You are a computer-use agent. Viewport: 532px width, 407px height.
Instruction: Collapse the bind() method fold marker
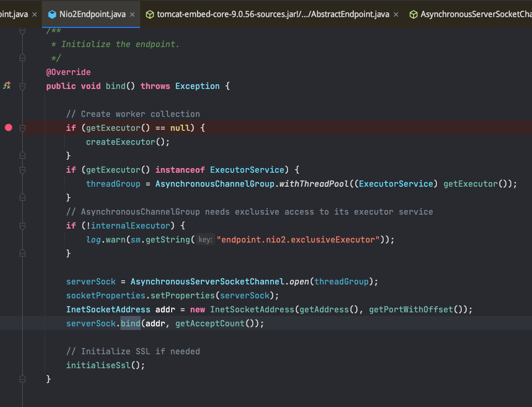22,86
